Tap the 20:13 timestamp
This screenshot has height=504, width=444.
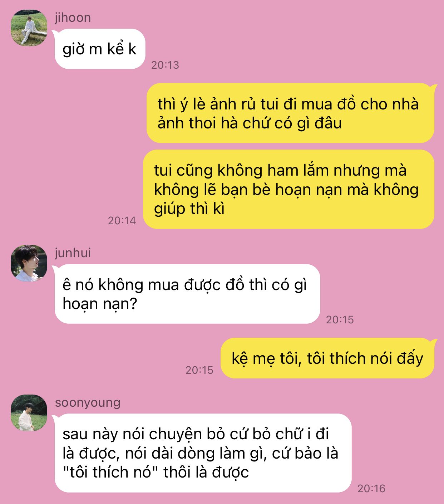click(x=165, y=65)
